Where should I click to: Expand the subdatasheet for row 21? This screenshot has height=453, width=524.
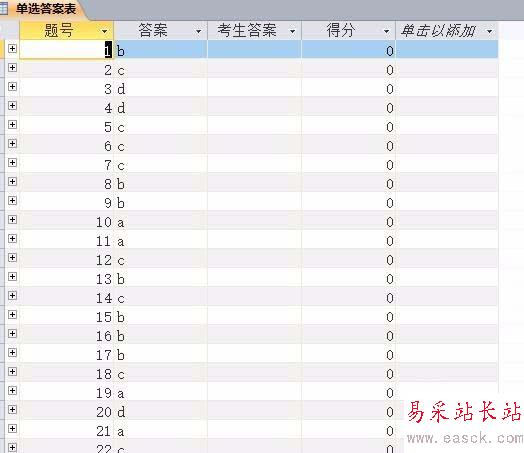pos(12,428)
